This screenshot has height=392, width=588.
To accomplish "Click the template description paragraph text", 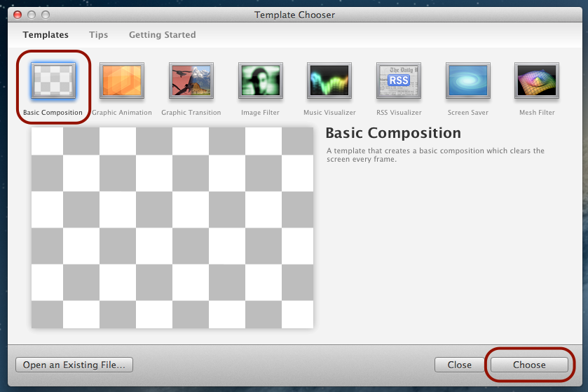I will (435, 155).
